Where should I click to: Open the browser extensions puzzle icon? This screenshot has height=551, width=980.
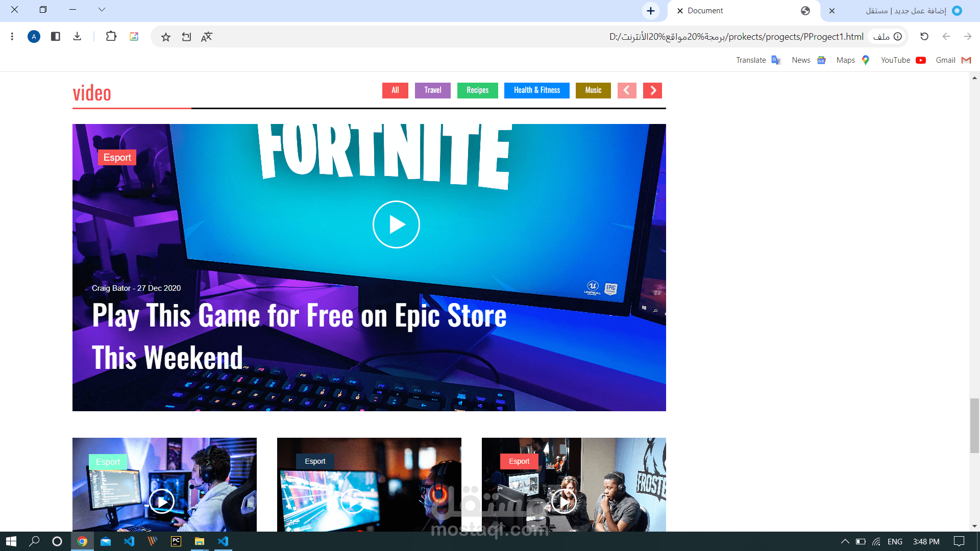coord(111,37)
